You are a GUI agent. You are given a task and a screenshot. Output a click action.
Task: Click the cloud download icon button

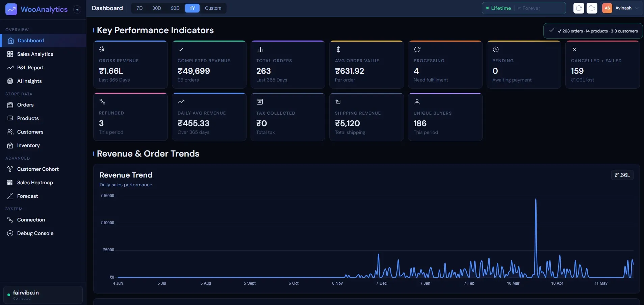[592, 8]
